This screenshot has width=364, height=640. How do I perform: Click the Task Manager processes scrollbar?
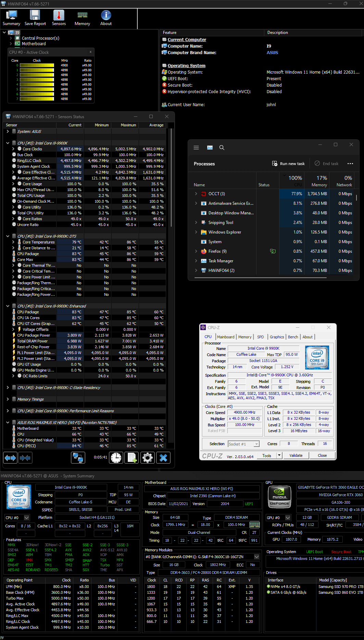[x=356, y=198]
